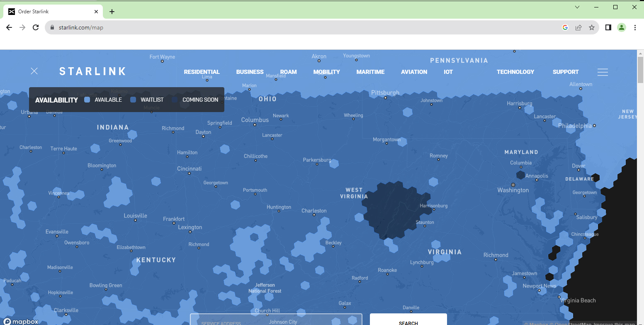644x325 pixels.
Task: Click Lexington on the map
Action: [190, 227]
